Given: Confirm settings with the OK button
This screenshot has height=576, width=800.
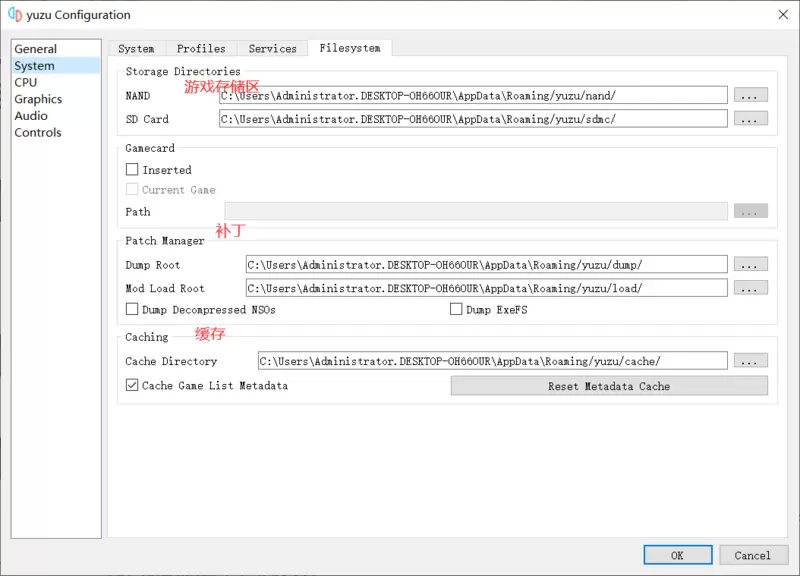Looking at the screenshot, I should [678, 555].
